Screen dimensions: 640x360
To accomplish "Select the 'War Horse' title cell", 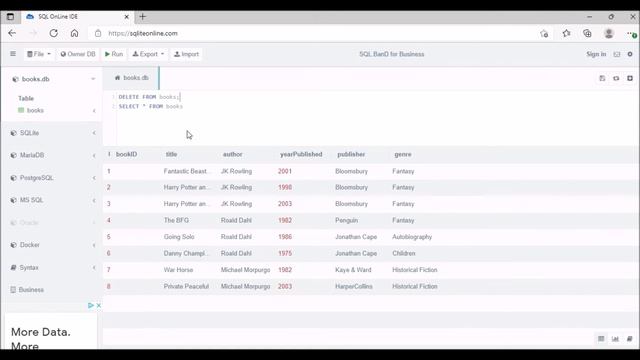I will [178, 270].
